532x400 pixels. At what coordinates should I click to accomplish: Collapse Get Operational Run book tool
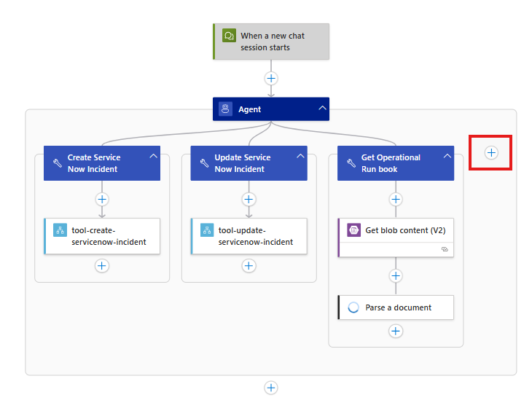[447, 157]
